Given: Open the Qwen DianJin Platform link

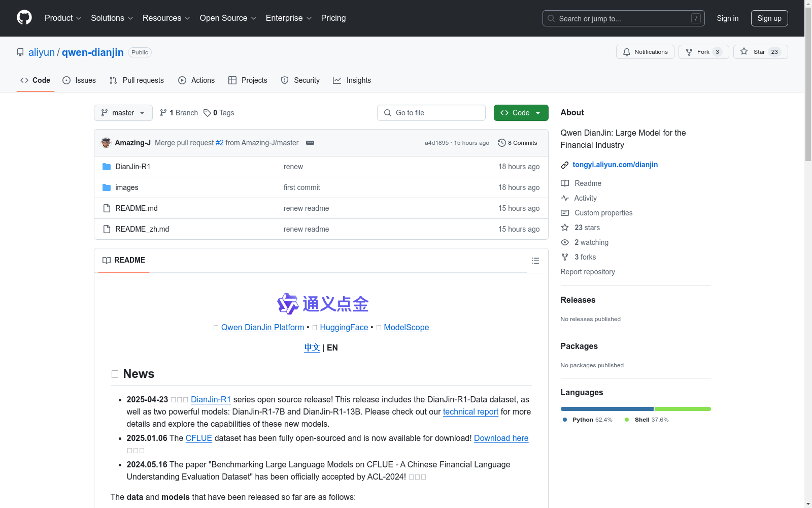Looking at the screenshot, I should 263,328.
